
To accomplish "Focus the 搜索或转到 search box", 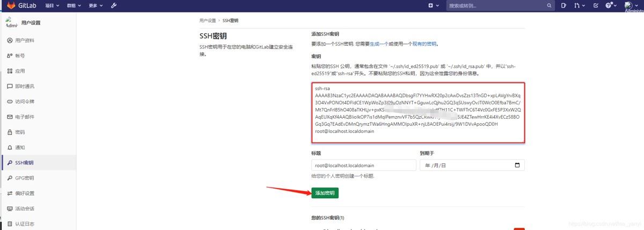I will pos(501,5).
